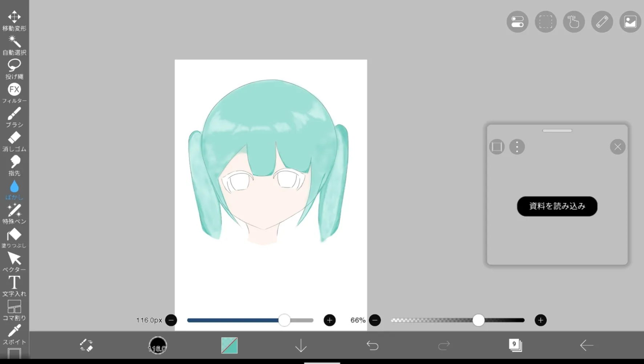Open the reference image icon at top right
The image size is (644, 364).
(630, 22)
